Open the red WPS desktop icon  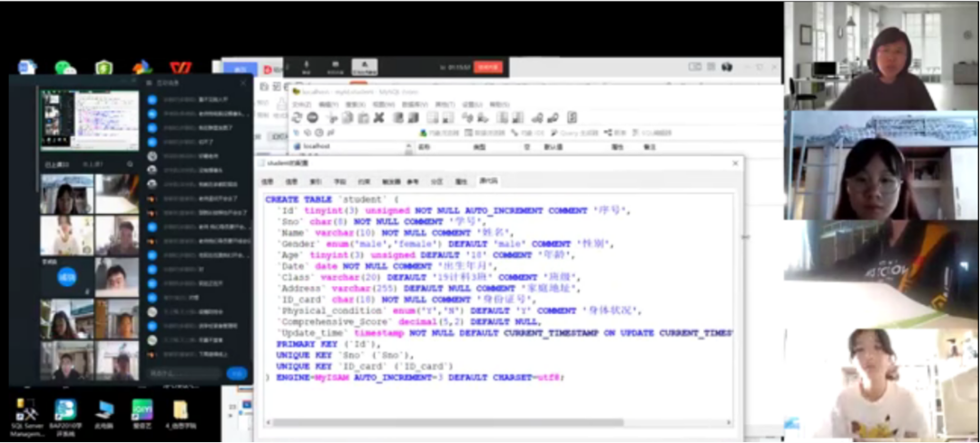(x=181, y=67)
